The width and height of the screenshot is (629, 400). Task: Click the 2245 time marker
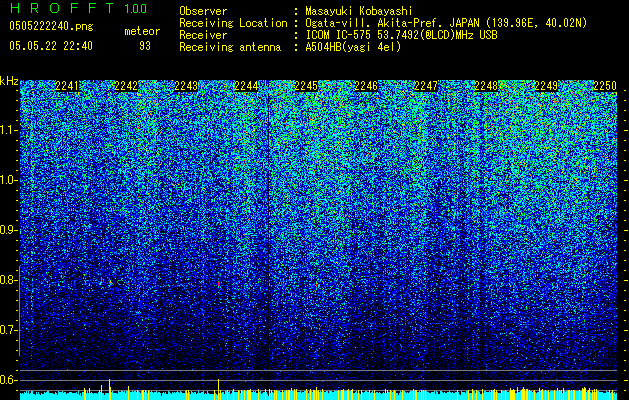306,86
